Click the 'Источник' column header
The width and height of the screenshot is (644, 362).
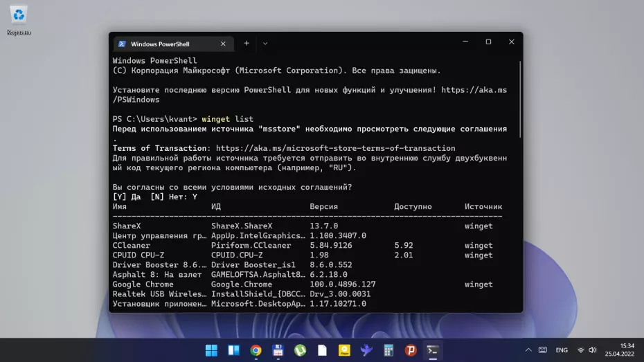pyautogui.click(x=483, y=206)
